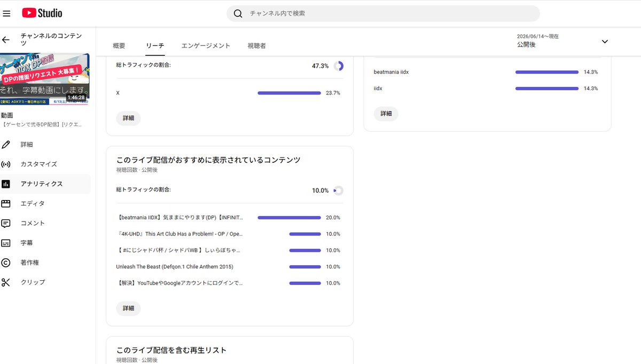The height and width of the screenshot is (364, 641).
Task: Click the 10.0% total traffic value
Action: pyautogui.click(x=320, y=191)
